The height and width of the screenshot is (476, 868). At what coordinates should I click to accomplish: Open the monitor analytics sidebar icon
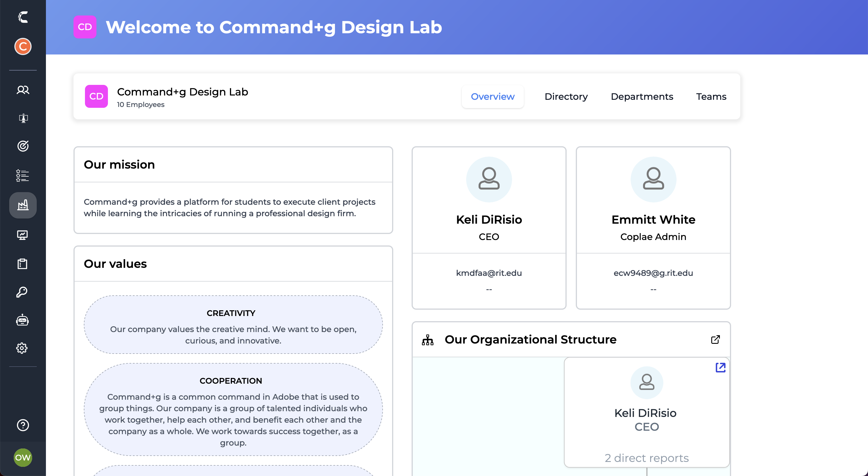[23, 235]
